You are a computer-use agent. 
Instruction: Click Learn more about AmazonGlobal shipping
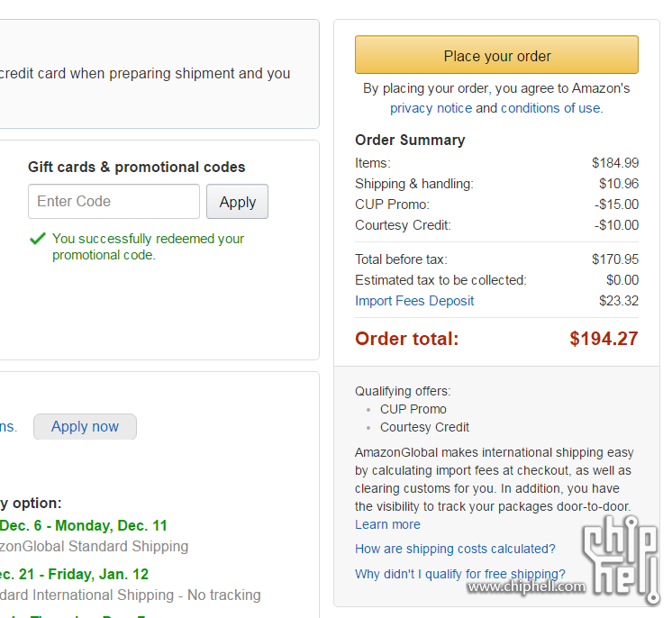pyautogui.click(x=387, y=524)
